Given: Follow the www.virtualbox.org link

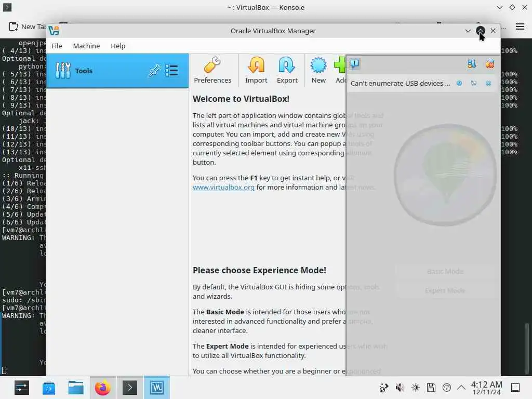Looking at the screenshot, I should 223,187.
